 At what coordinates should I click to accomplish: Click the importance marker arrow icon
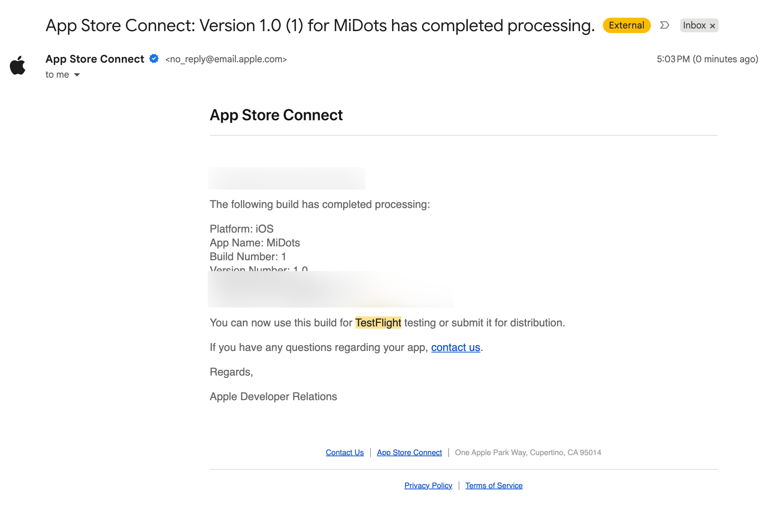664,25
